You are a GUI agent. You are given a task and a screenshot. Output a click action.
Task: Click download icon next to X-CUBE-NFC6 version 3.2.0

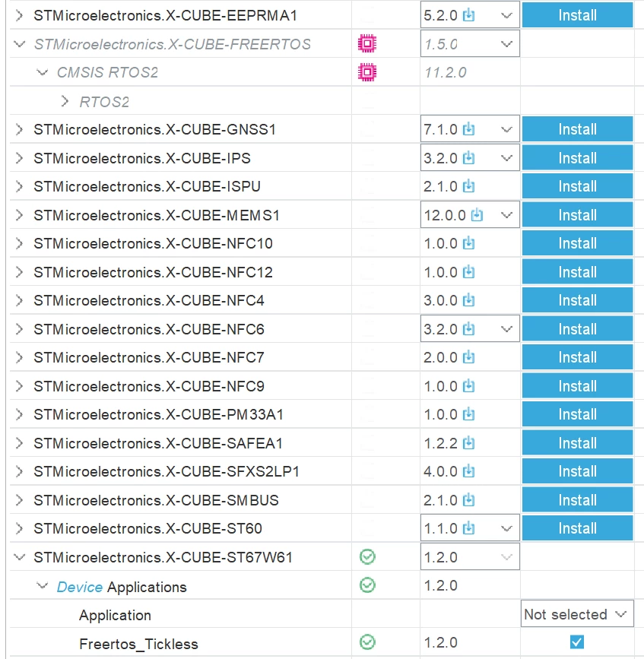(x=468, y=329)
